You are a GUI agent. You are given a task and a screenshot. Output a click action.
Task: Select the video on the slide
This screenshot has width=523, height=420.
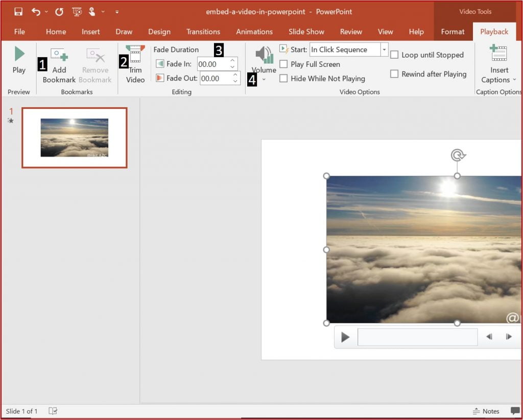(x=423, y=249)
